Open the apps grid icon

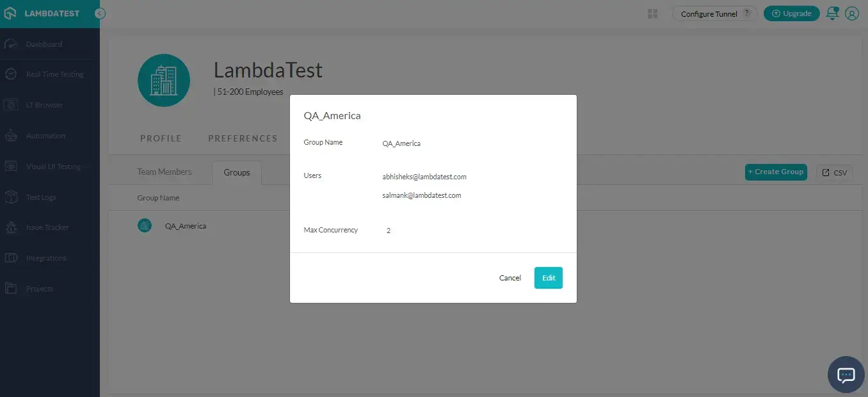(653, 13)
